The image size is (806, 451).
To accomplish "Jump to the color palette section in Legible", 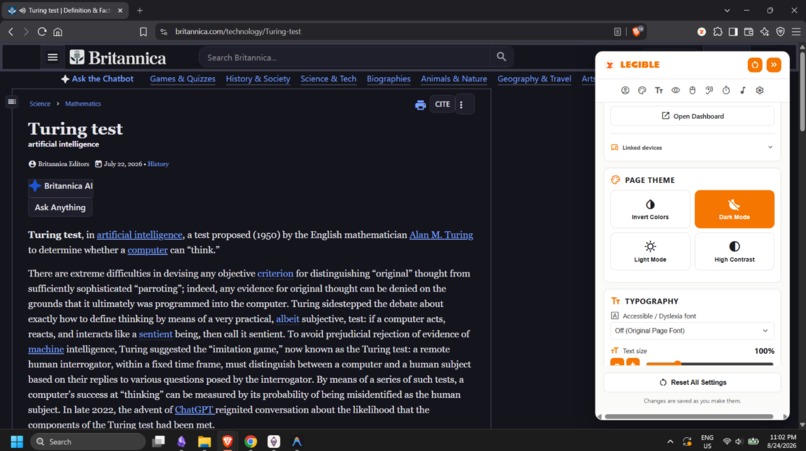I will [x=642, y=91].
